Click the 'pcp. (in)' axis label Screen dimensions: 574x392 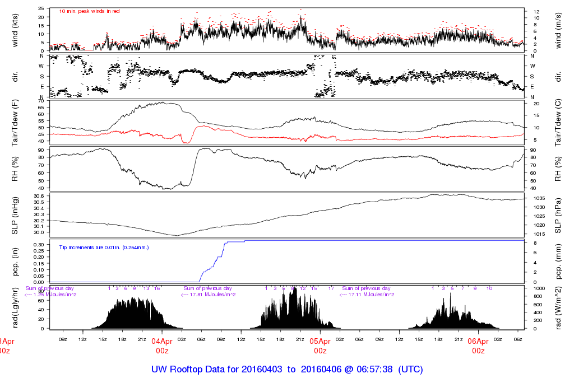15,262
